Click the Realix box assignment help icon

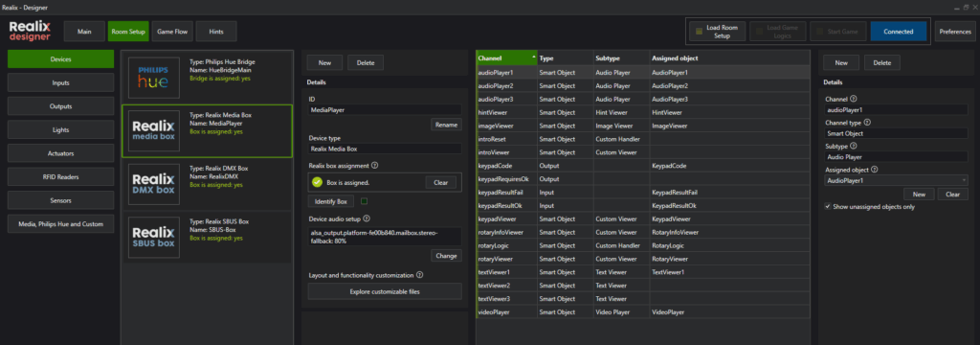tap(374, 165)
